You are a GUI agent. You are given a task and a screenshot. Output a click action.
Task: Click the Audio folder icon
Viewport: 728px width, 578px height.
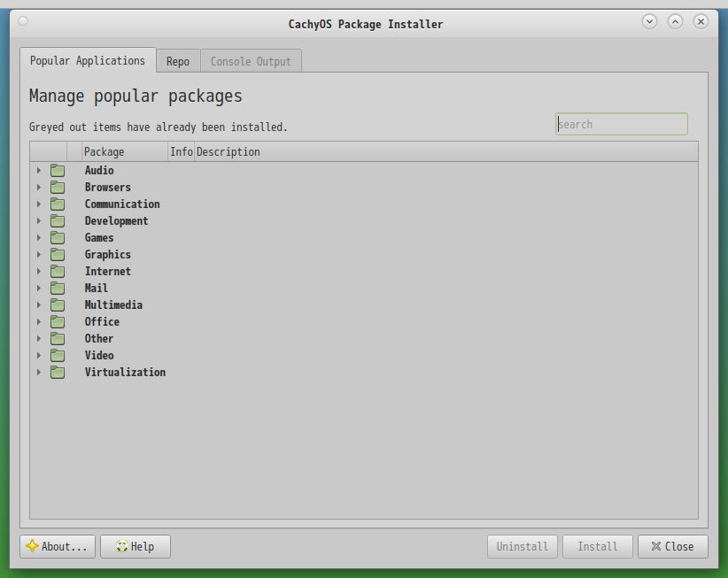point(58,171)
